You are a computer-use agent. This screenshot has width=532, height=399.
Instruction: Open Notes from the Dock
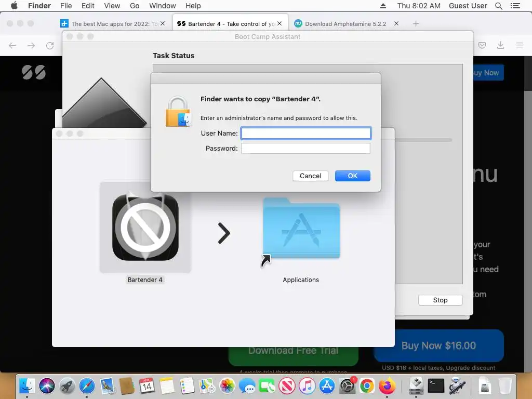tap(167, 386)
